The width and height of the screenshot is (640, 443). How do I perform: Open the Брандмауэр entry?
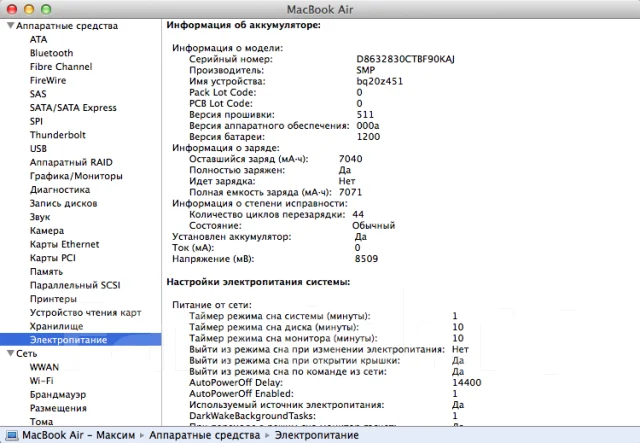(58, 394)
